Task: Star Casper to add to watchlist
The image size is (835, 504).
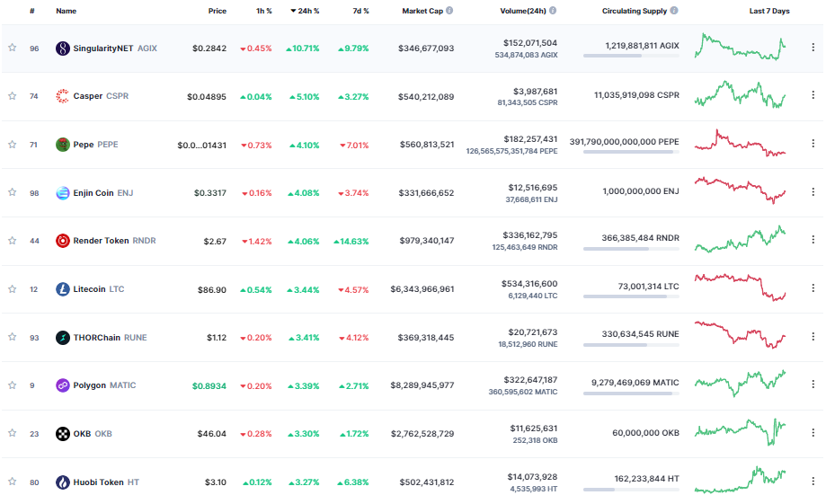Action: [x=13, y=96]
